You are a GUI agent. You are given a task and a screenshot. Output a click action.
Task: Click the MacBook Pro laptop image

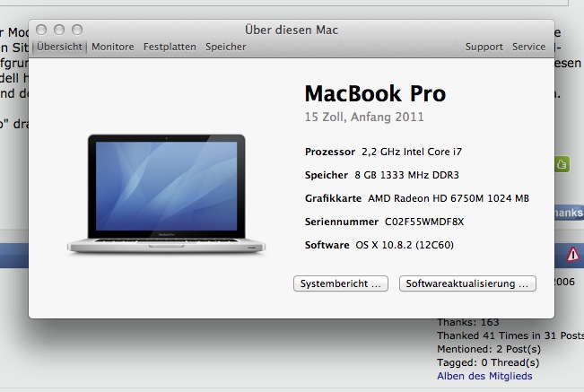pyautogui.click(x=166, y=194)
